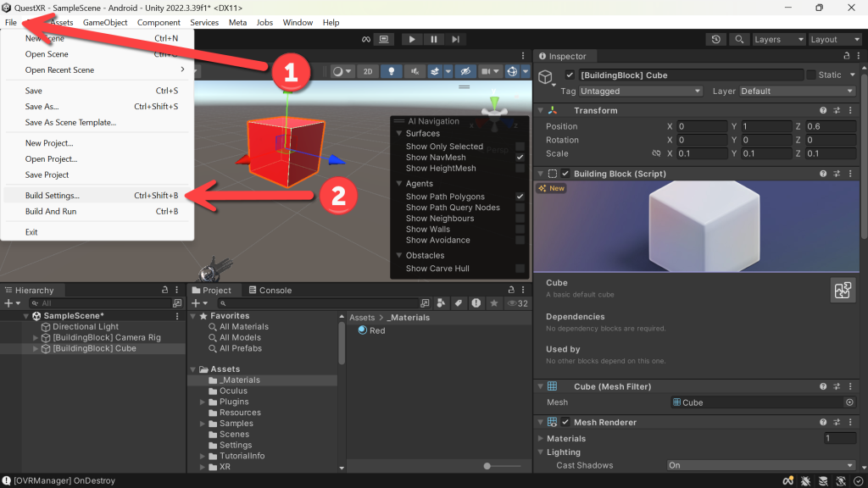The width and height of the screenshot is (868, 488).
Task: Toggle Gizmos sphere icon in Scene
Action: 512,71
